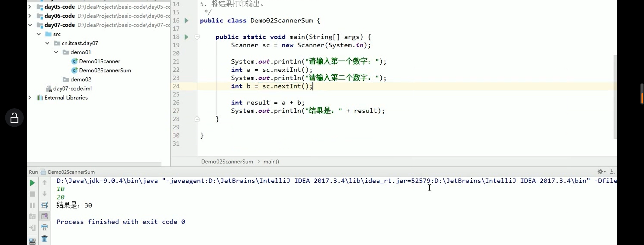Screen dimensions: 644x245
Task: Click the src folder icon
Action: click(48, 34)
